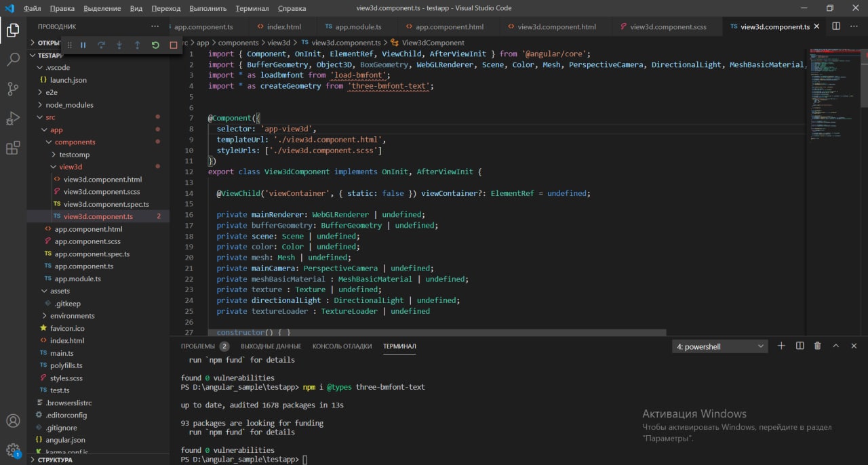Click the view3d breadcrumb folder
The height and width of the screenshot is (465, 868).
point(279,43)
